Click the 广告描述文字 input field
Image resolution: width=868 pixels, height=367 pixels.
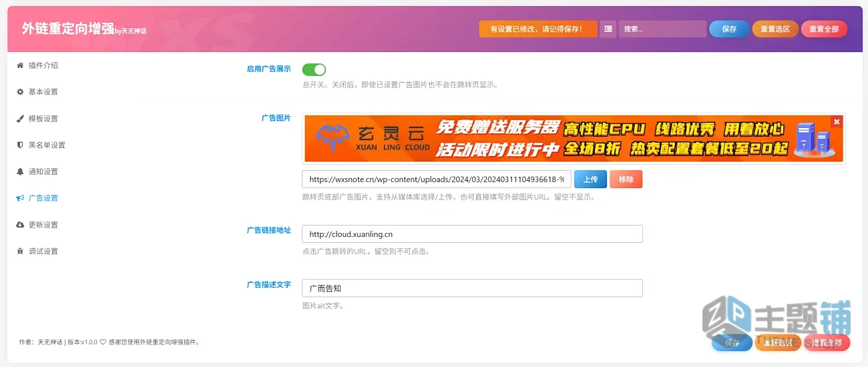pos(472,288)
